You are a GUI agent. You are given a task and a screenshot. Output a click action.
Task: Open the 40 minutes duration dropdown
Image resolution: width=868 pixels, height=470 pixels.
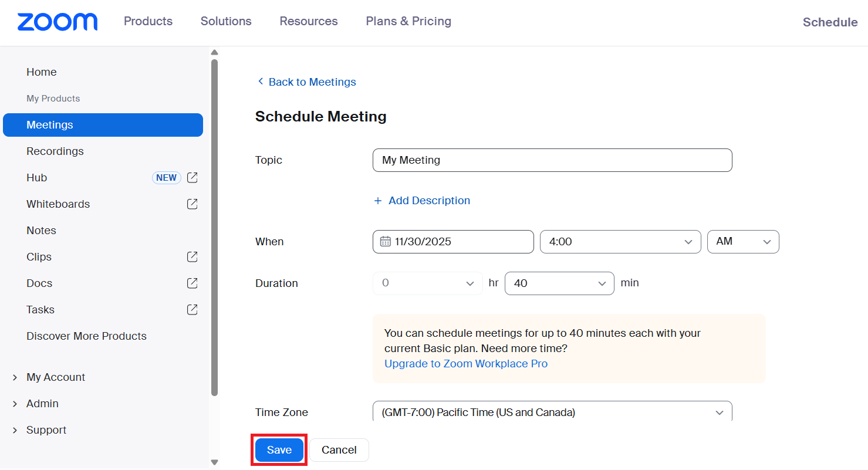[559, 283]
